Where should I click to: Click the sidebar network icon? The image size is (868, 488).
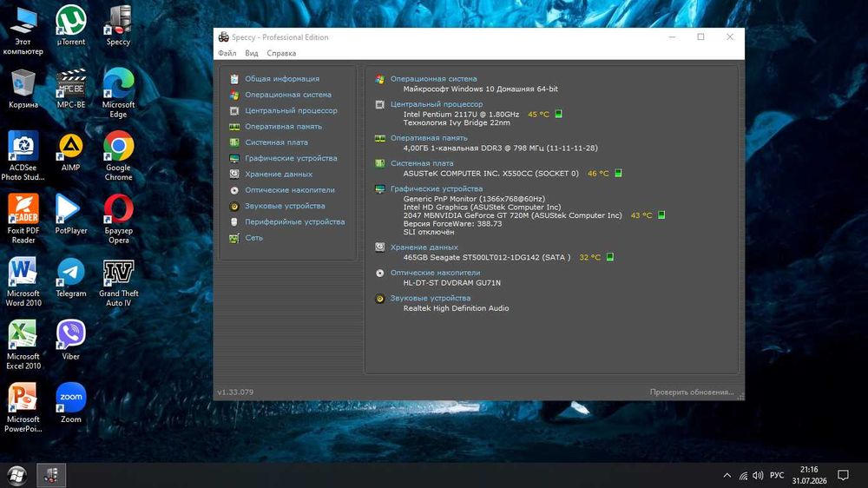click(234, 238)
